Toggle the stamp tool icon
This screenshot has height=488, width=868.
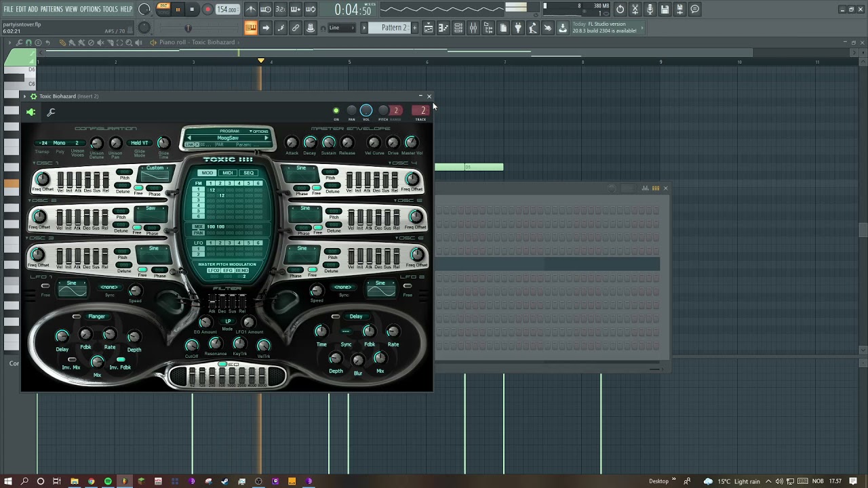310,28
